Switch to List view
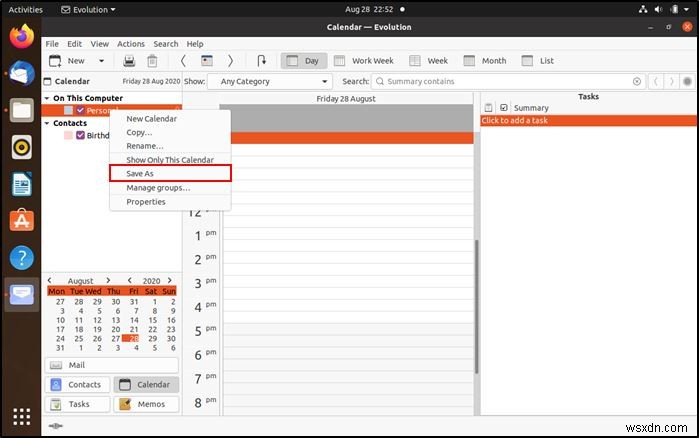 point(537,61)
